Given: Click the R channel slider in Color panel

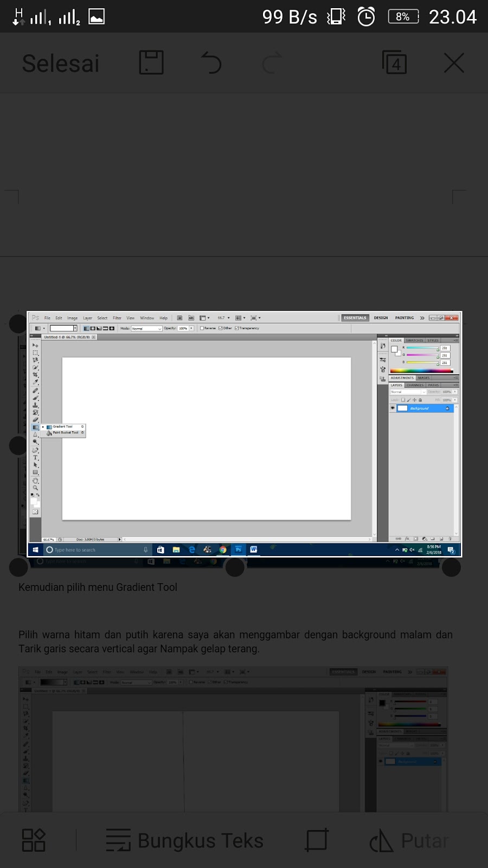Looking at the screenshot, I should coord(422,348).
